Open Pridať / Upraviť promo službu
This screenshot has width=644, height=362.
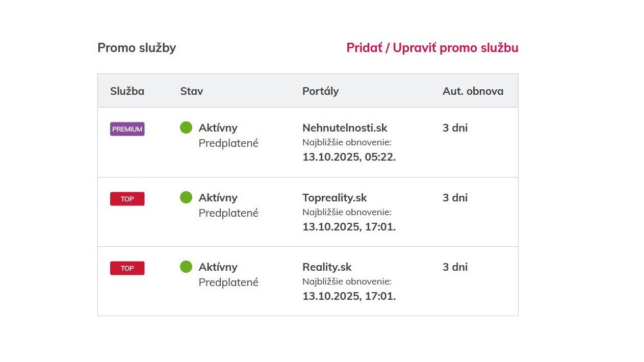432,48
